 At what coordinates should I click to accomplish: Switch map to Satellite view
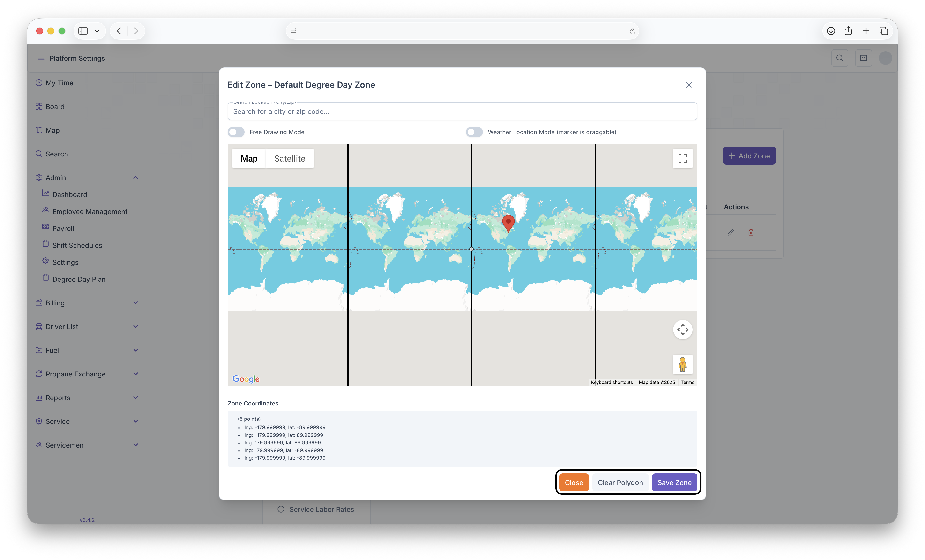[x=290, y=158]
